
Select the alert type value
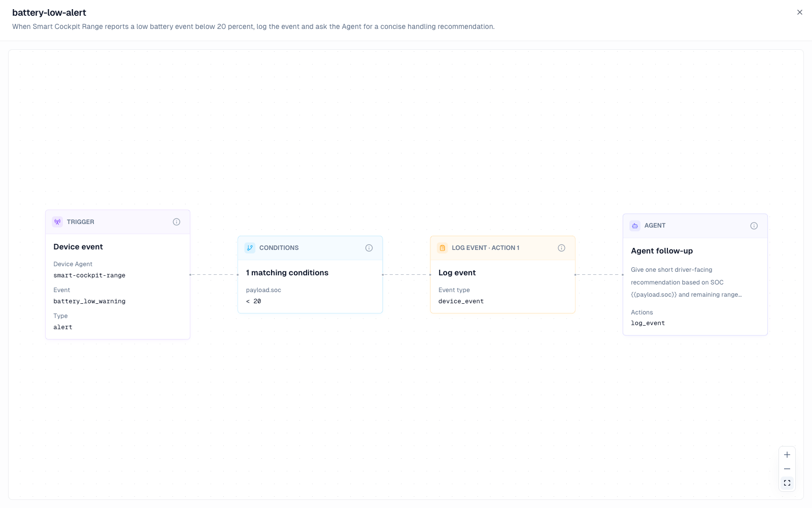tap(63, 327)
